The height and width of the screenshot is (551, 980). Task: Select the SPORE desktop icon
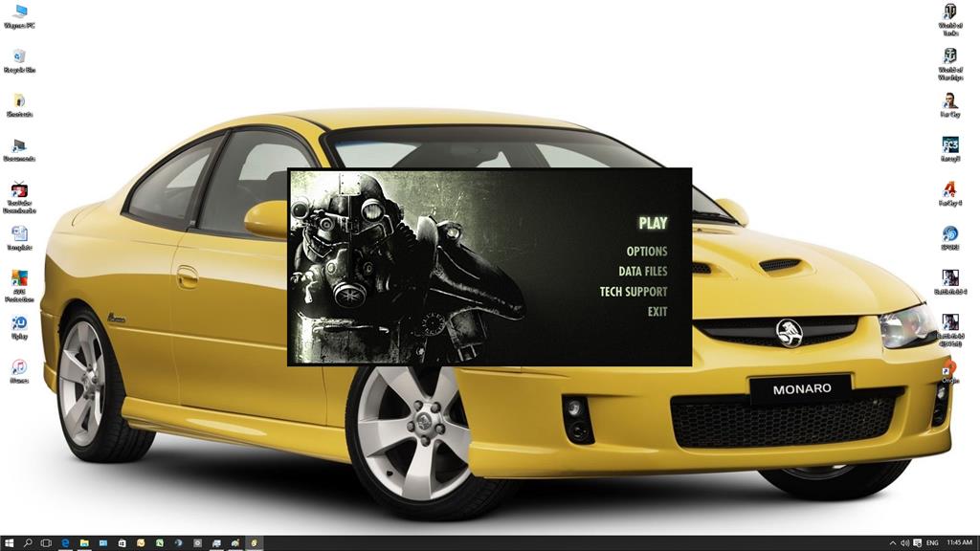coord(950,238)
